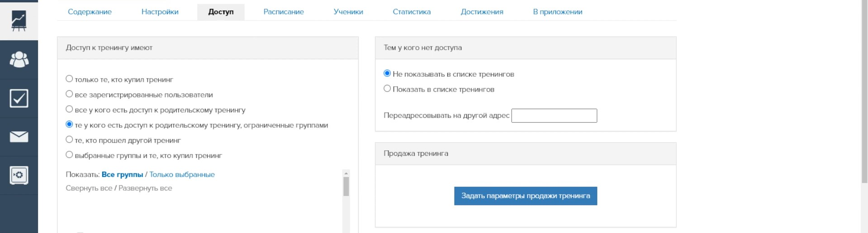Open the safe/finance icon in sidebar
Screen dimensions: 868x233
coord(19,175)
